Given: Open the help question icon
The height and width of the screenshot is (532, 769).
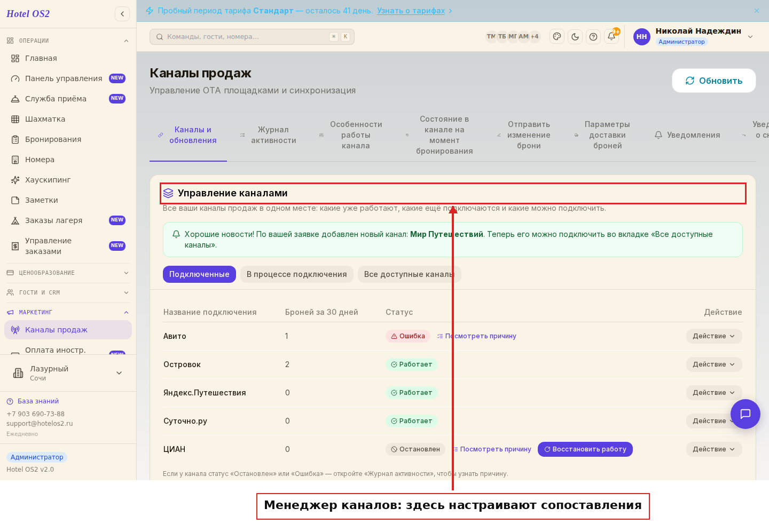Looking at the screenshot, I should pyautogui.click(x=593, y=36).
